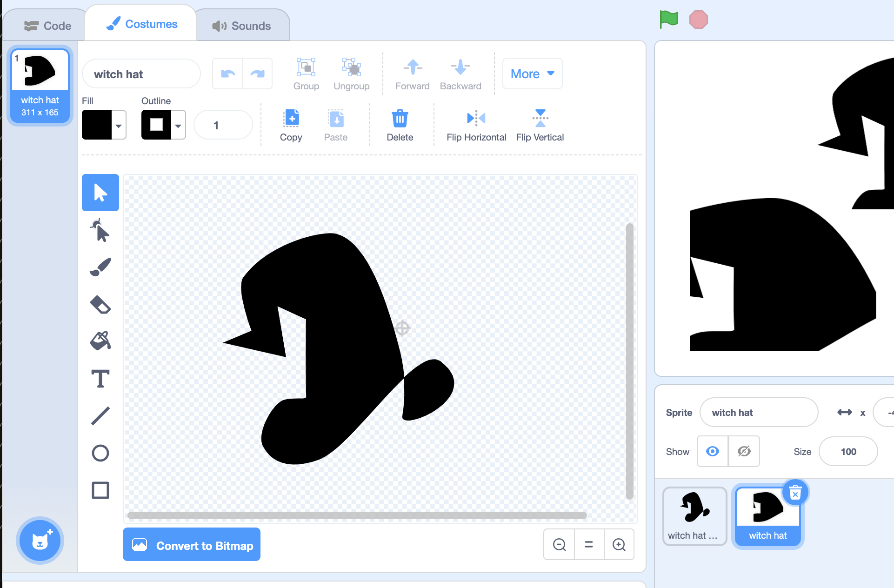This screenshot has width=894, height=588.
Task: Select the Eraser tool
Action: coord(100,305)
